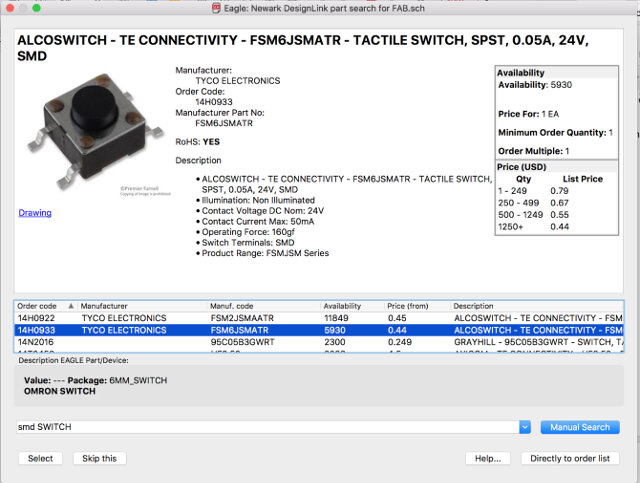640x483 pixels.
Task: Select row with order code 14N2016
Action: click(319, 342)
